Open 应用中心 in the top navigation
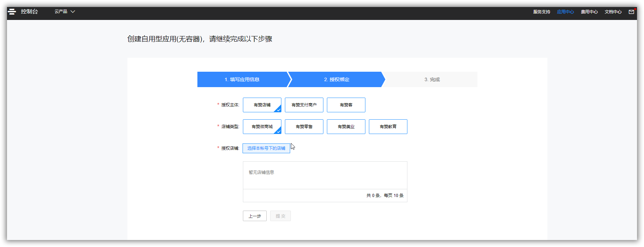Screen dimensions: 644x247 pyautogui.click(x=566, y=12)
